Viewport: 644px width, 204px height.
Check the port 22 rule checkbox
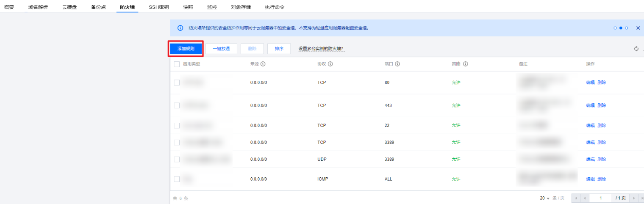177,125
